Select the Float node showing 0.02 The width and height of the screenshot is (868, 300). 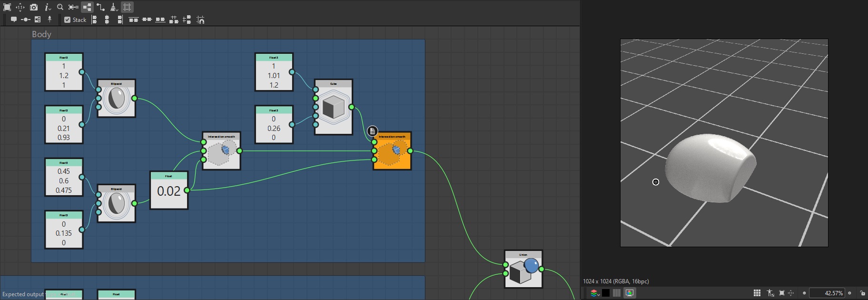pos(169,190)
